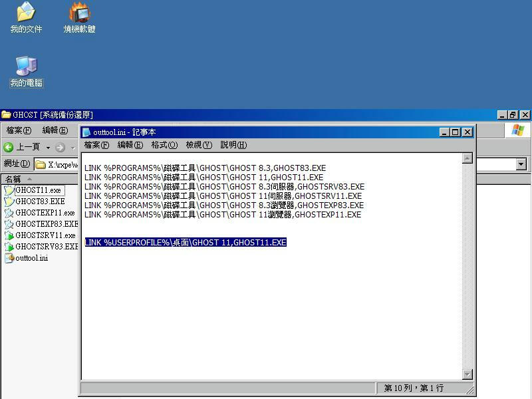Open Notepad 檢視(V) menu
Screen dimensions: 532x399
click(199, 145)
